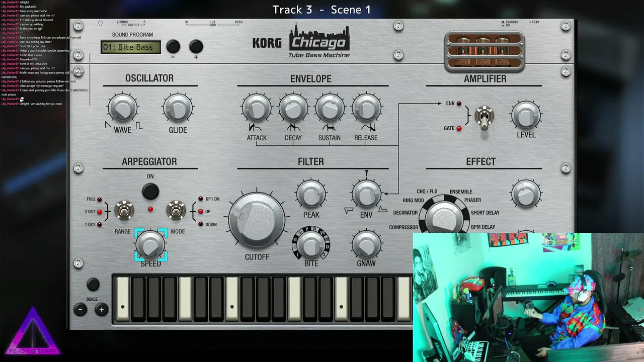This screenshot has height=362, width=644.
Task: Click the square wave symbol beside WAVE
Action: click(x=139, y=126)
